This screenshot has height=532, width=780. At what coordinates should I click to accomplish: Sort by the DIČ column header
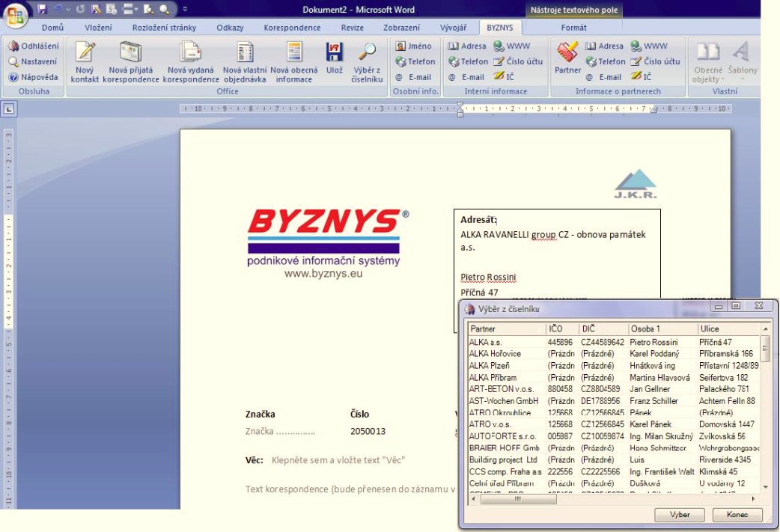pos(603,328)
